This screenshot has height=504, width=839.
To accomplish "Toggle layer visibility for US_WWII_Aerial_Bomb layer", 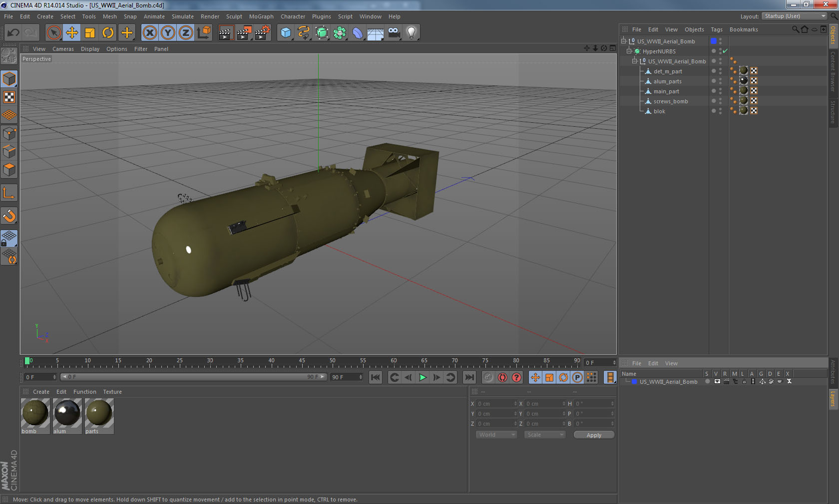I will coord(717,381).
